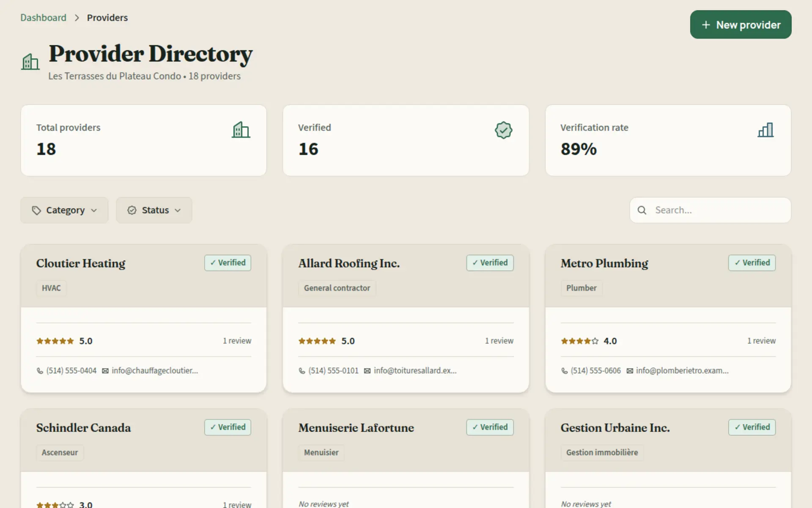Click No reviews yet on Menuiserie Lafortune
This screenshot has width=812, height=508.
point(324,504)
